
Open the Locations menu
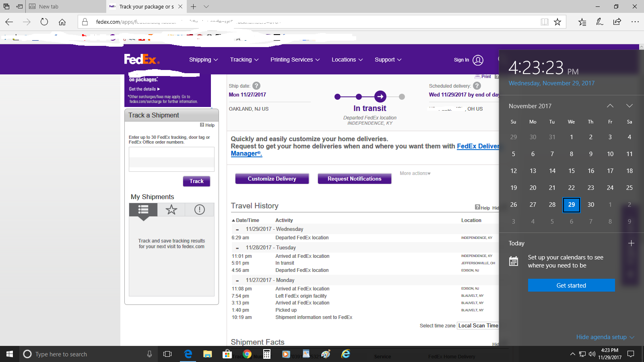click(347, 60)
